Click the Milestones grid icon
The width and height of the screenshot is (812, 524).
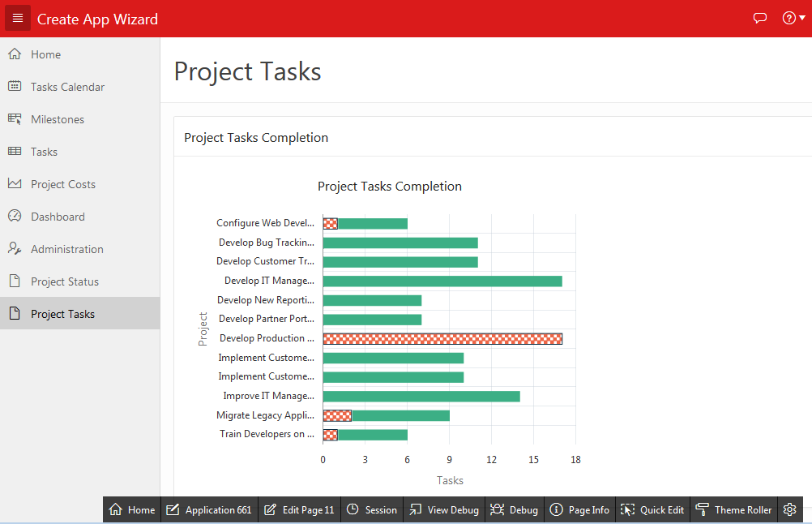[15, 118]
